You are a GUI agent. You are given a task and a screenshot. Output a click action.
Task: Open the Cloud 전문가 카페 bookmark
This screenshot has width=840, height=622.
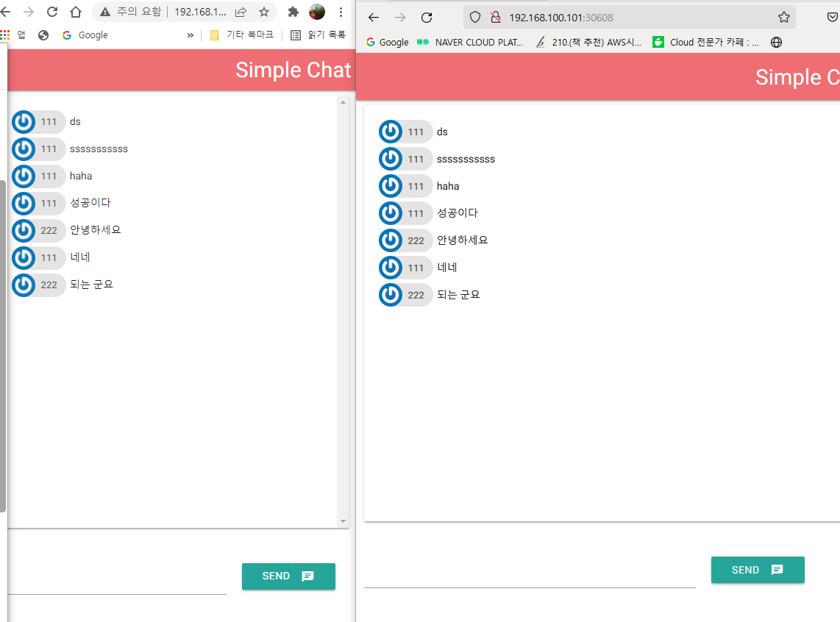click(705, 43)
